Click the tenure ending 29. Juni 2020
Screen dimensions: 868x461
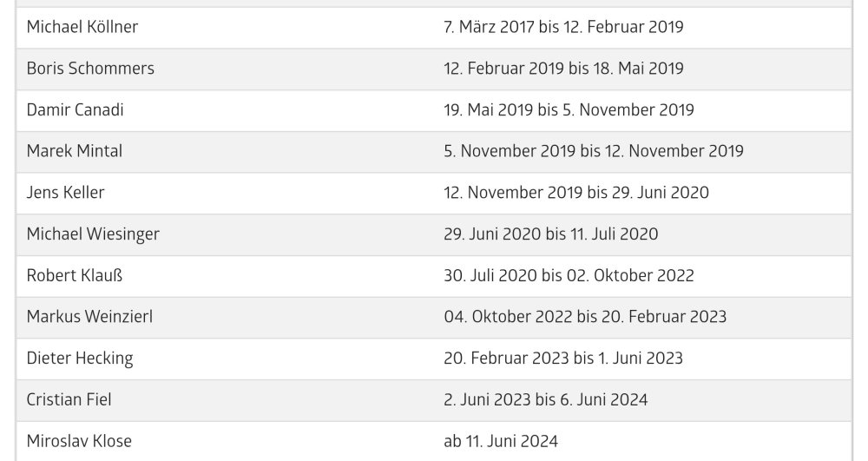tap(576, 193)
